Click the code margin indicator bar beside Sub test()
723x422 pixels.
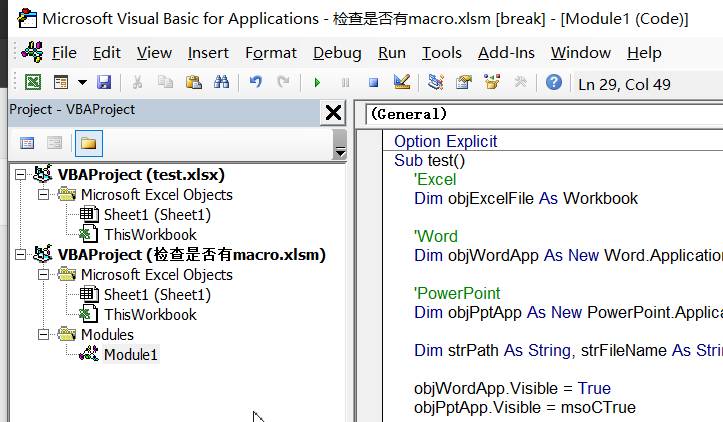[x=370, y=160]
